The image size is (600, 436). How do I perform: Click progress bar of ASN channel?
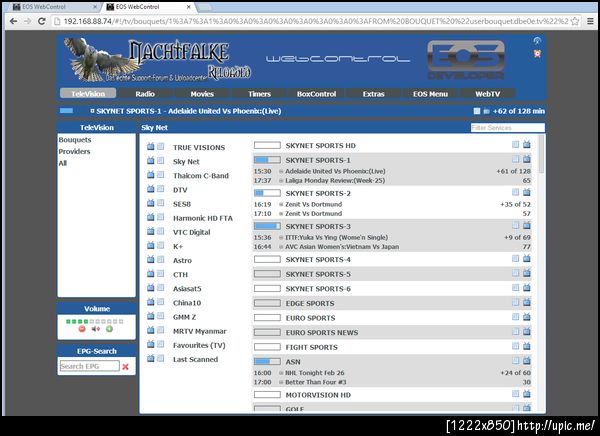[x=267, y=361]
